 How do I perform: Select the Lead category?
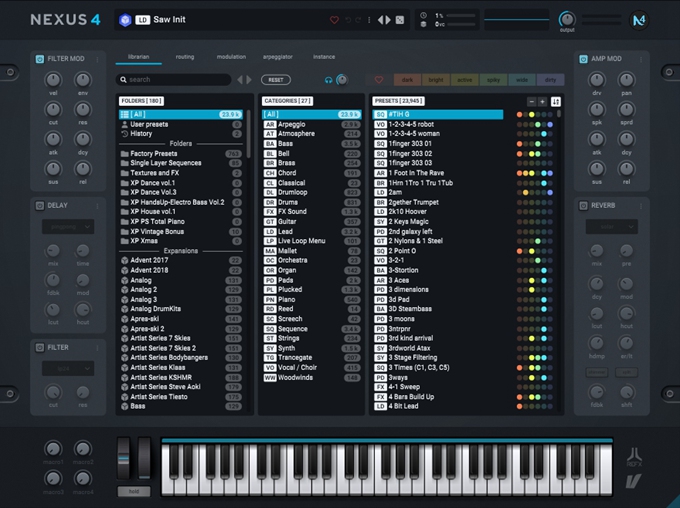(311, 231)
